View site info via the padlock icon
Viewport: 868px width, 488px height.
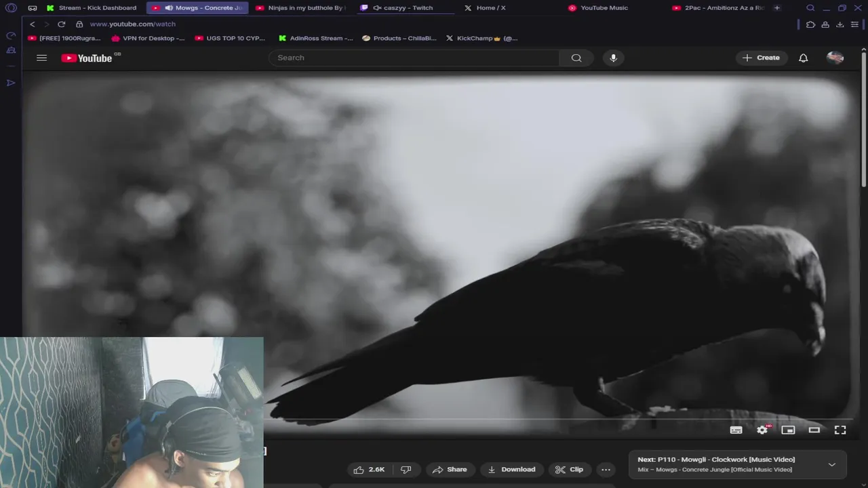[79, 24]
